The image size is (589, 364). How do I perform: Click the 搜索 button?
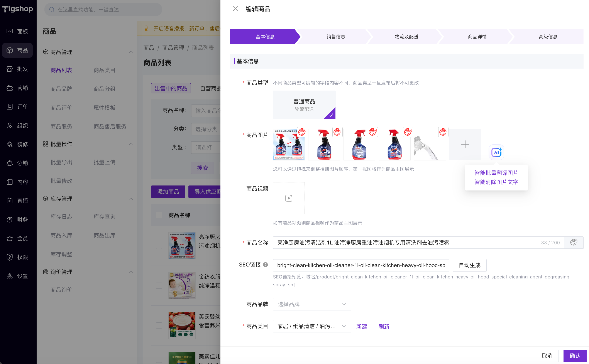203,168
